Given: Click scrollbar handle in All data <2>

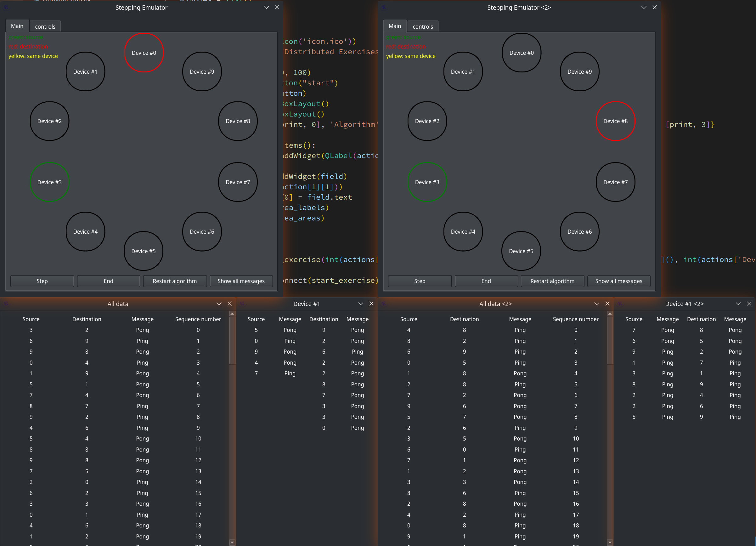Looking at the screenshot, I should pyautogui.click(x=610, y=340).
